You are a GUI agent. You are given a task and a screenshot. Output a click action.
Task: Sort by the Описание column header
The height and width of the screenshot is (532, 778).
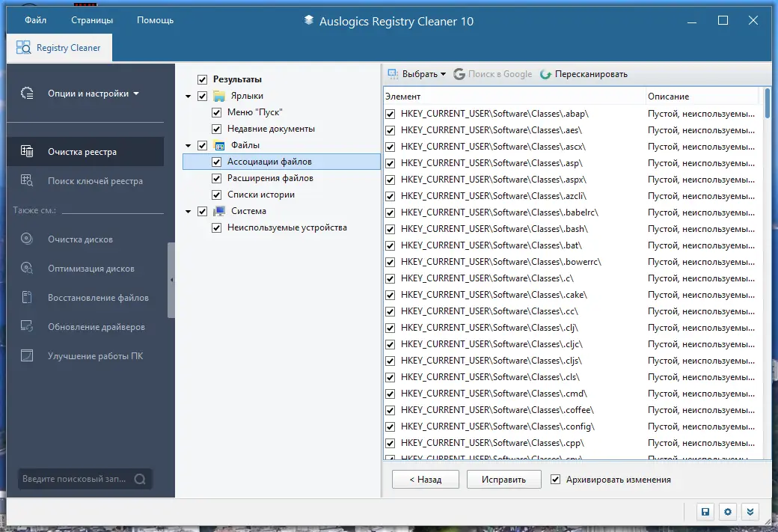702,97
